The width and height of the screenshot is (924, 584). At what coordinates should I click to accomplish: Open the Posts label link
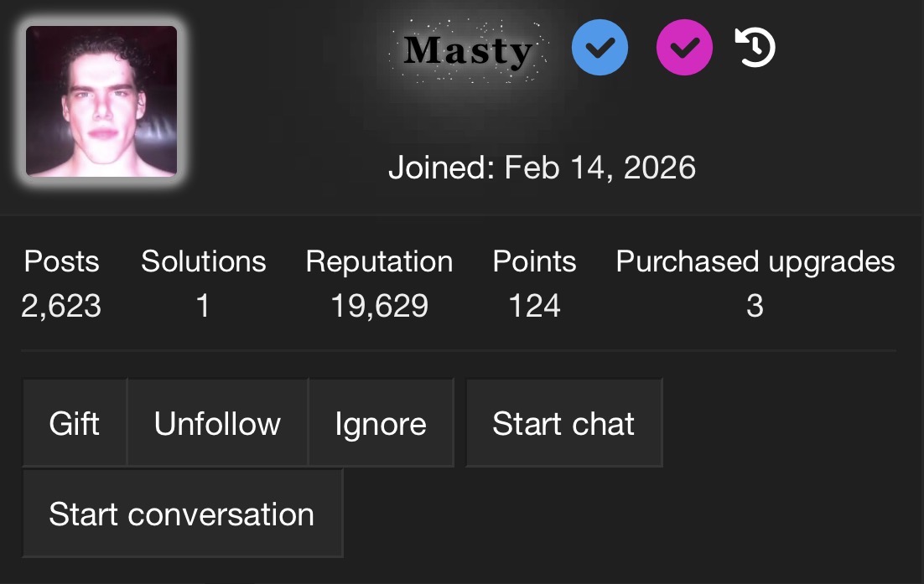click(x=61, y=261)
